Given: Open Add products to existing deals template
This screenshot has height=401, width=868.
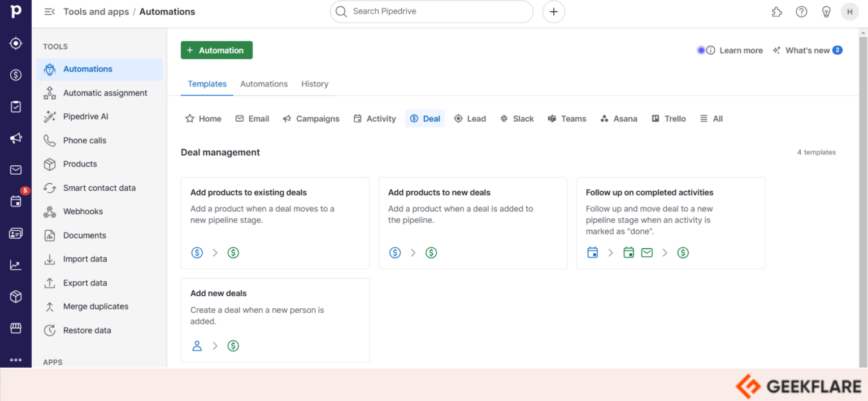Looking at the screenshot, I should [275, 223].
